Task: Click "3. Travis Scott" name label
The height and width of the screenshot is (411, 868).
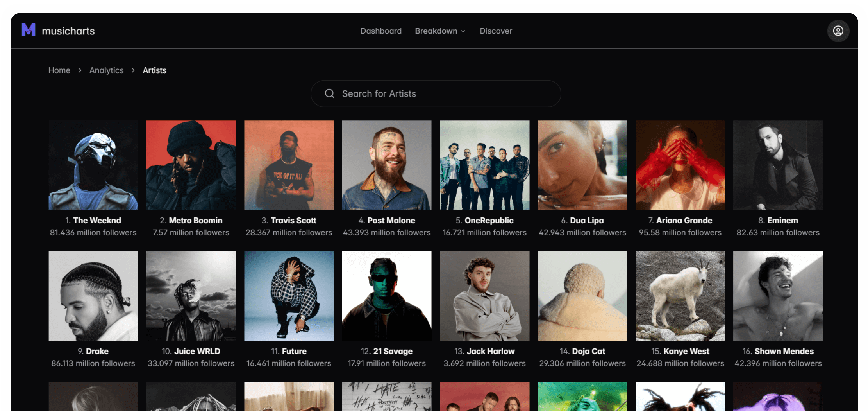Action: (289, 221)
